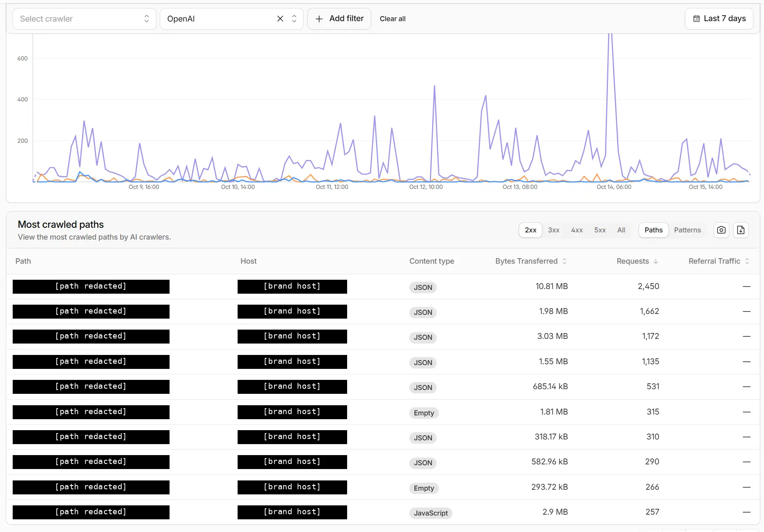Click the Oct 12, 10:00 axis label
This screenshot has height=532, width=764.
[x=426, y=187]
